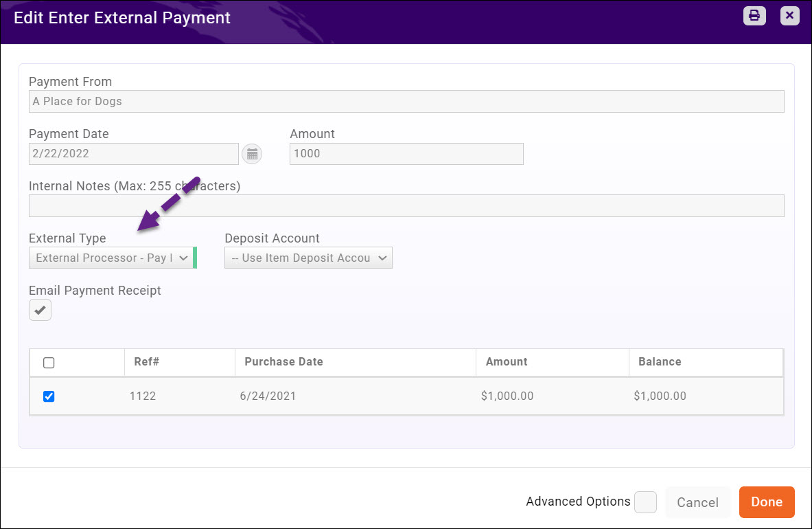Click inside the Internal Notes field
Image resolution: width=812 pixels, height=529 pixels.
406,205
